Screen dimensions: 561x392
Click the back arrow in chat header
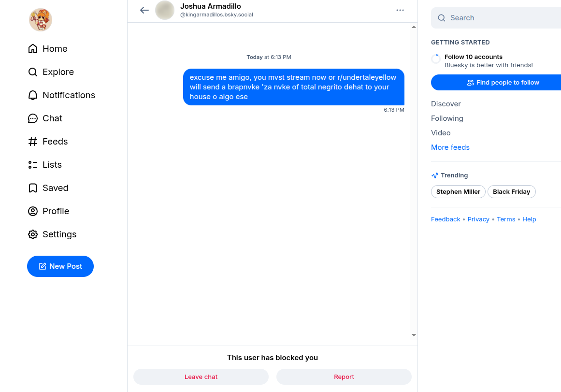pyautogui.click(x=144, y=10)
